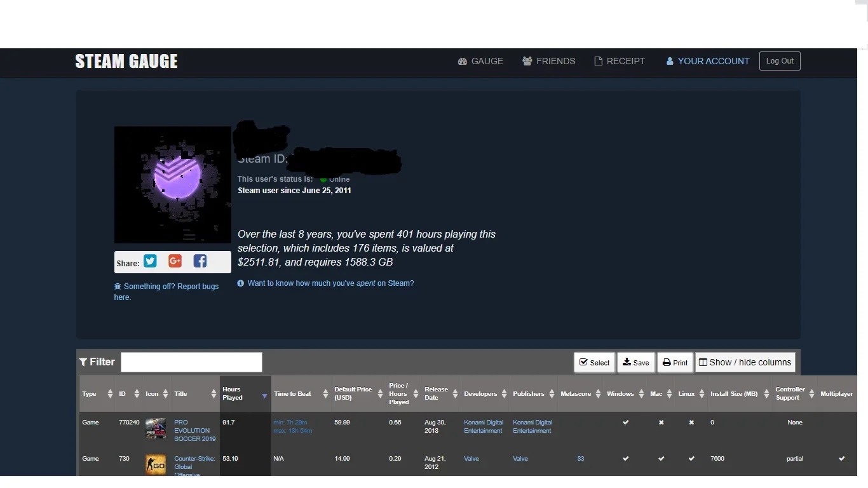Sort by Mac column header
The width and height of the screenshot is (868, 488).
pos(661,394)
